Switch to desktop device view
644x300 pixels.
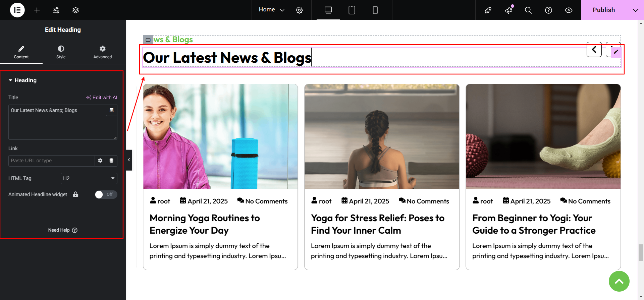[328, 10]
